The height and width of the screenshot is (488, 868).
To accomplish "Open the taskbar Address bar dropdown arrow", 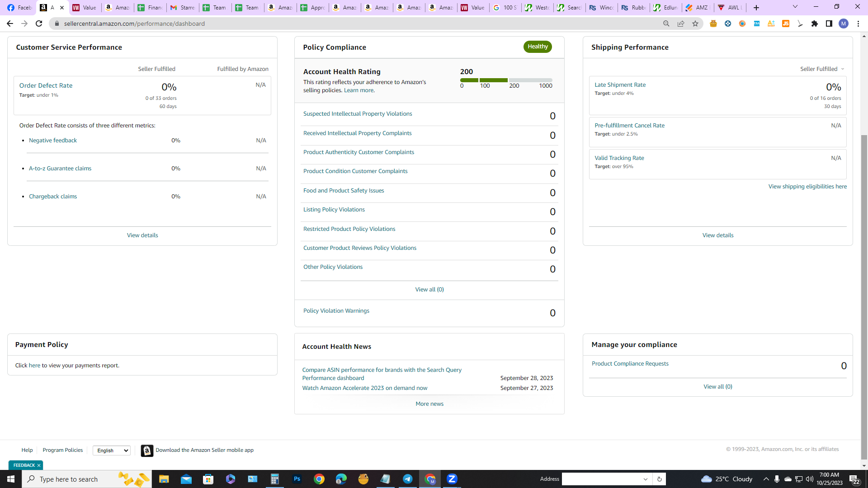I will tap(646, 479).
